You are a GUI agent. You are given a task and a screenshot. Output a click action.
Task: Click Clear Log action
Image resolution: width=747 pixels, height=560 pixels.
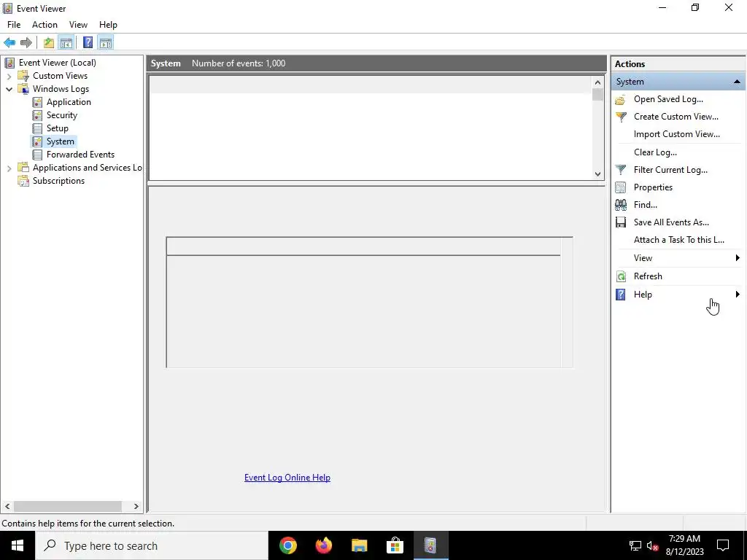pos(655,152)
